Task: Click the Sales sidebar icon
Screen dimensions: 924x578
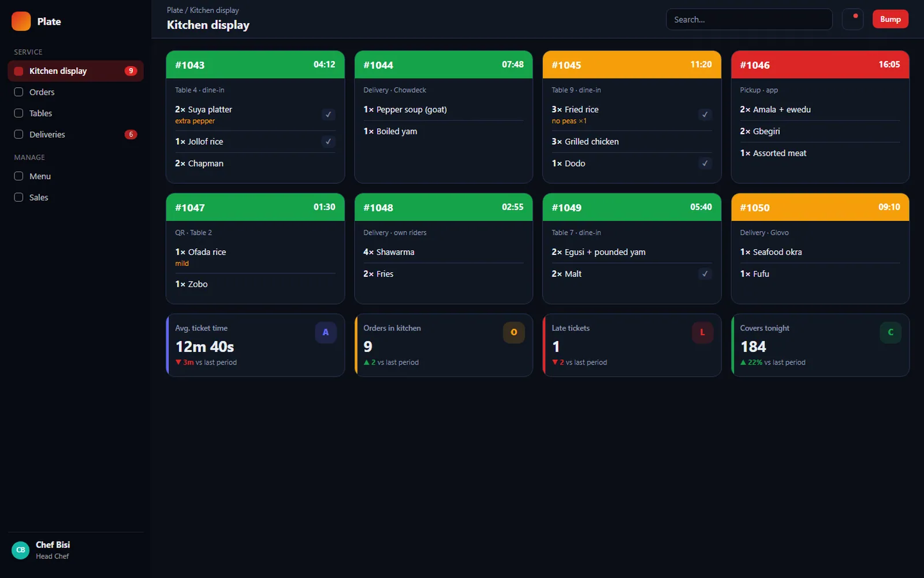Action: coord(18,197)
